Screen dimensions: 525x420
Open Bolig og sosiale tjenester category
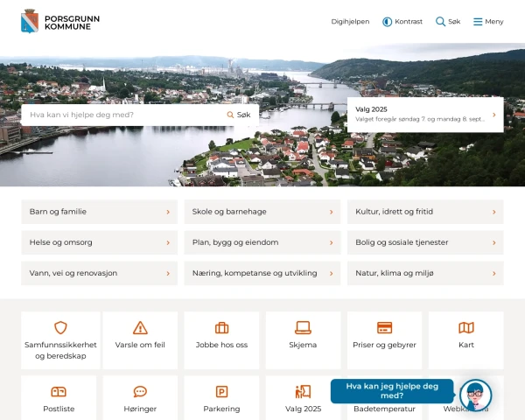coord(425,242)
